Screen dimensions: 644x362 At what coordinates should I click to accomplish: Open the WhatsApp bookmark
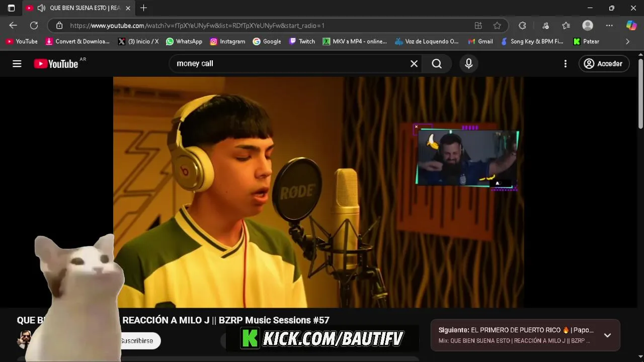pyautogui.click(x=184, y=41)
